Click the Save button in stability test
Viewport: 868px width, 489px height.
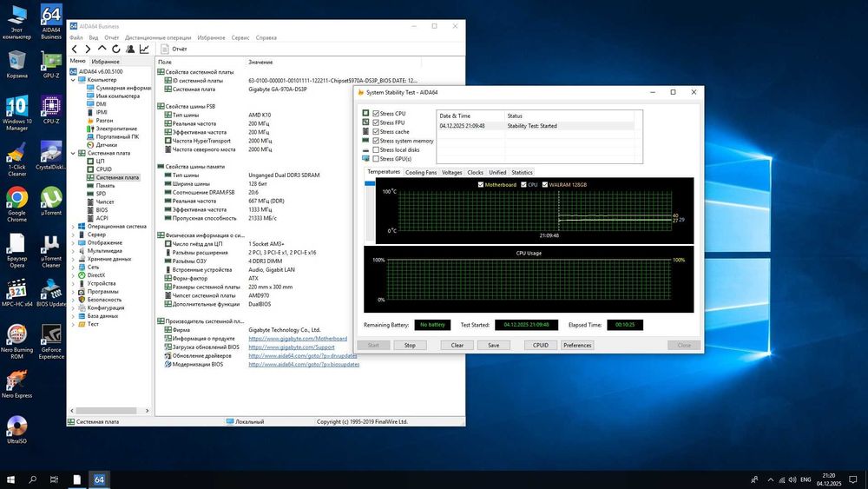pos(493,345)
